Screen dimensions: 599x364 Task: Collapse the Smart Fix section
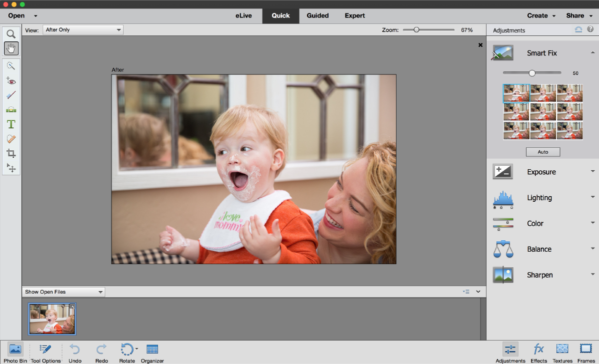[593, 51]
